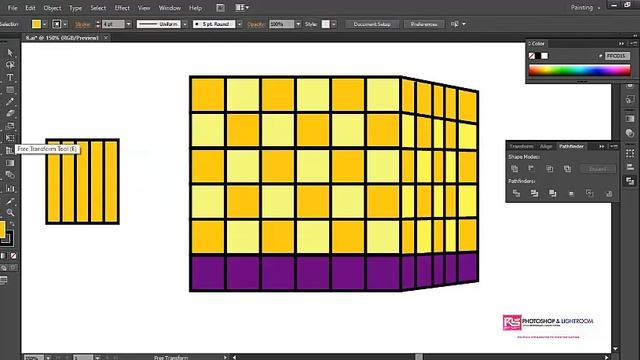This screenshot has width=640, height=360.
Task: Click the Minus Front shape mode icon
Action: 531,169
